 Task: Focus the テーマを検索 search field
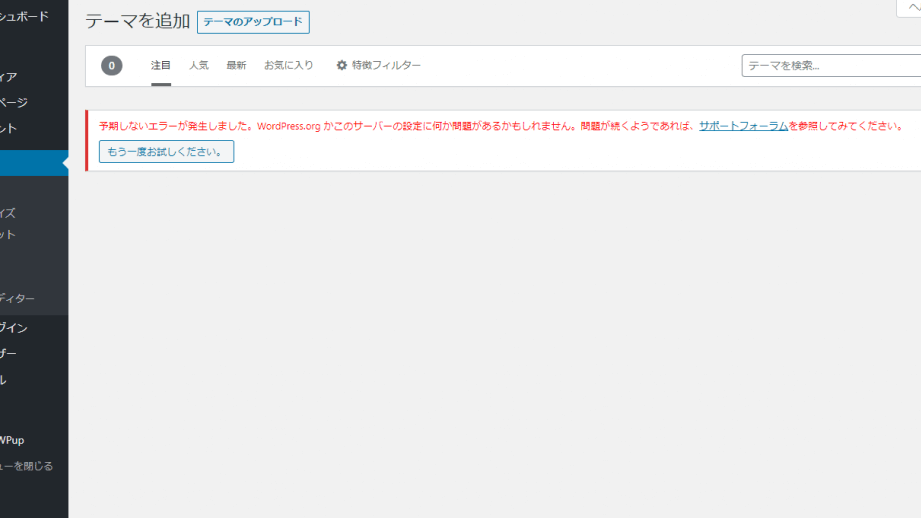[x=831, y=66]
